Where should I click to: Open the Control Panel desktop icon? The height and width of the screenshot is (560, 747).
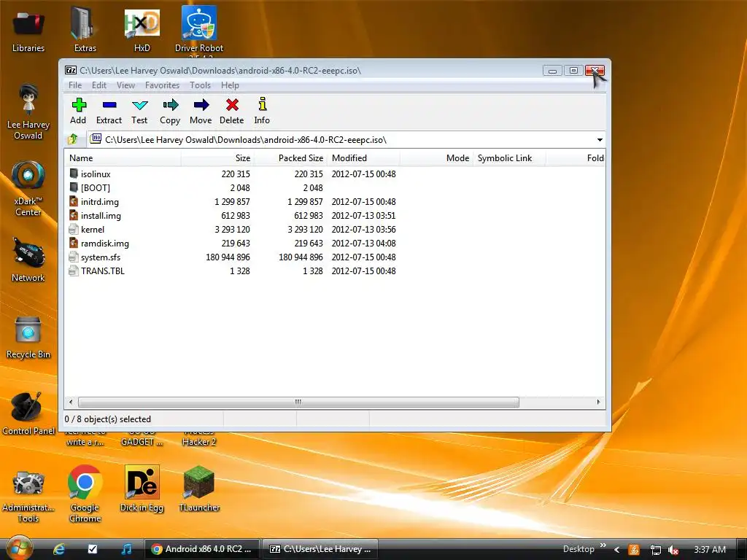28,413
